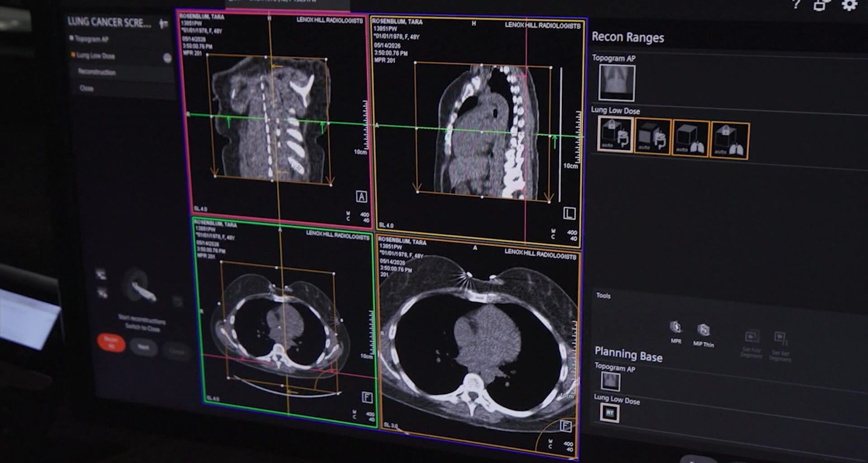The height and width of the screenshot is (463, 868).
Task: Click the LUNG CANCER SCRE... protocol title
Action: coord(109,22)
